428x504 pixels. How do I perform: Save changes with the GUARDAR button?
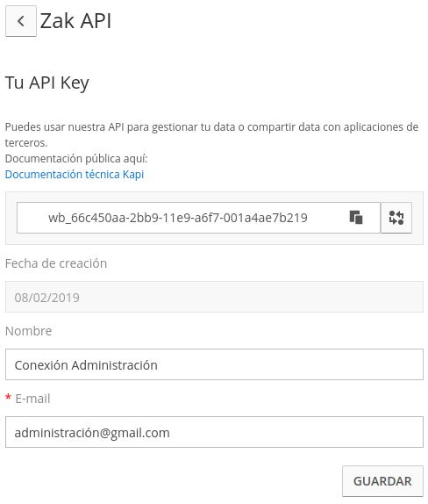pyautogui.click(x=382, y=481)
